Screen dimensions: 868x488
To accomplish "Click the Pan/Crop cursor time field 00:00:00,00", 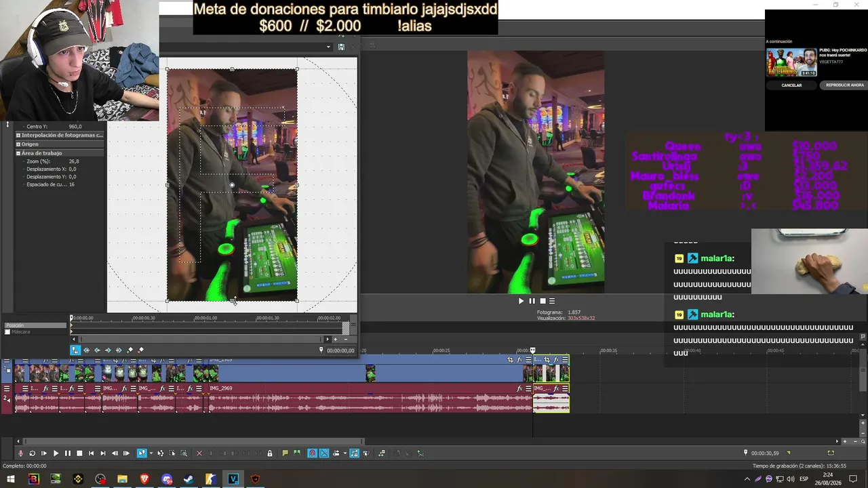I will coord(340,350).
